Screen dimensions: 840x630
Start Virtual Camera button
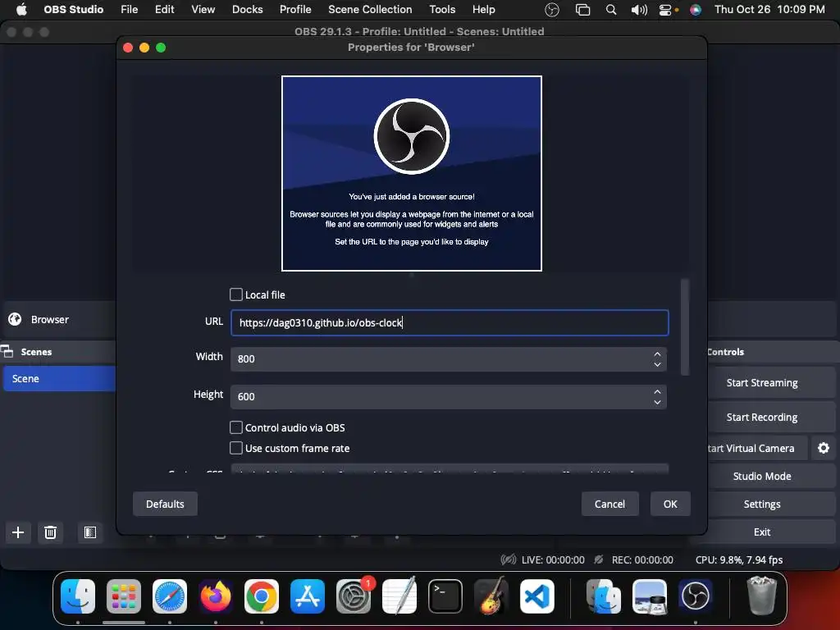tap(757, 448)
